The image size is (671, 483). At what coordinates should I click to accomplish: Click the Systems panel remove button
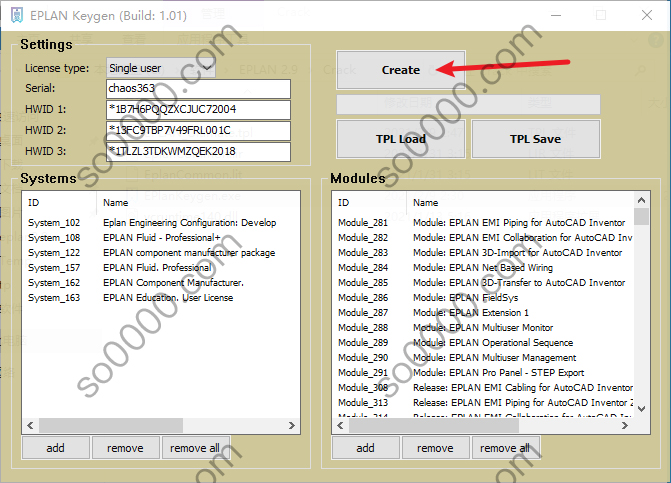click(125, 448)
